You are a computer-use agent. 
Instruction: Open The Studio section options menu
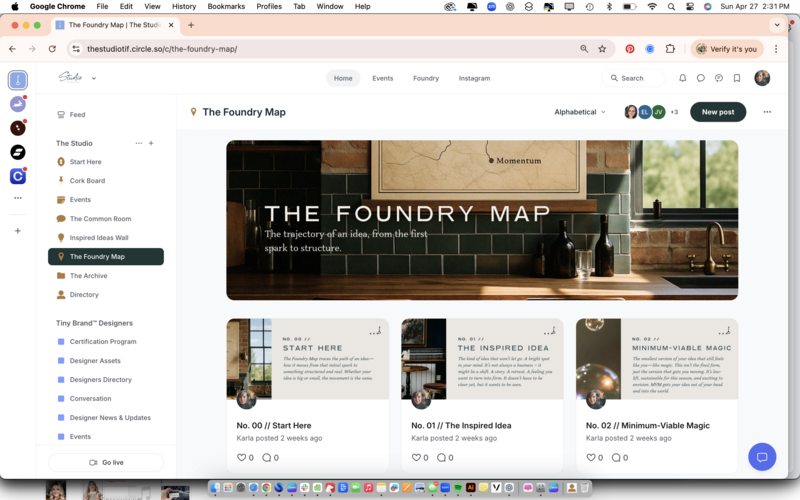139,143
